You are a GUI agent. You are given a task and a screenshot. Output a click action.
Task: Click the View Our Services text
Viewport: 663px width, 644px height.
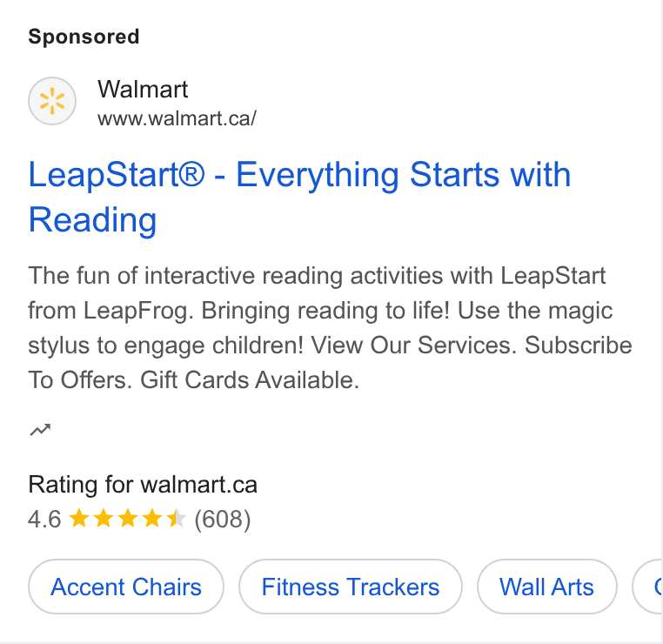[414, 345]
